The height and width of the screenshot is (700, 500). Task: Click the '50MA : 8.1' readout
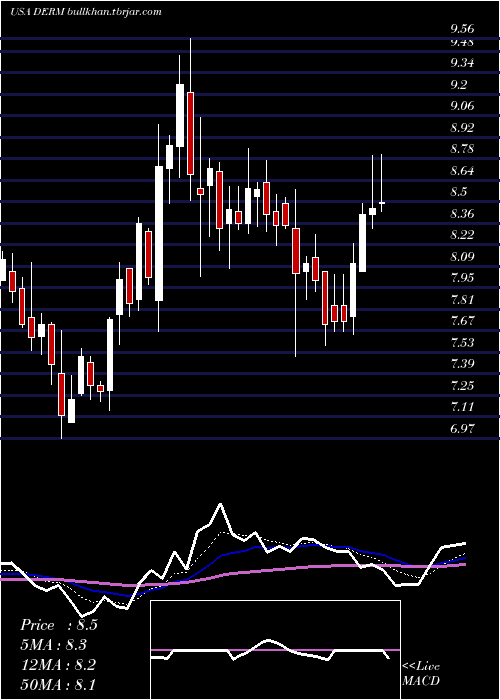(58, 684)
